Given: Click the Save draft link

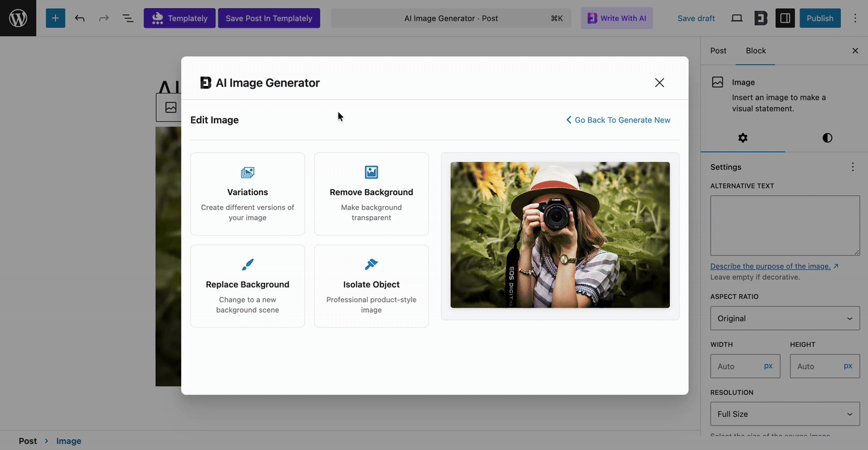Looking at the screenshot, I should click(x=696, y=18).
